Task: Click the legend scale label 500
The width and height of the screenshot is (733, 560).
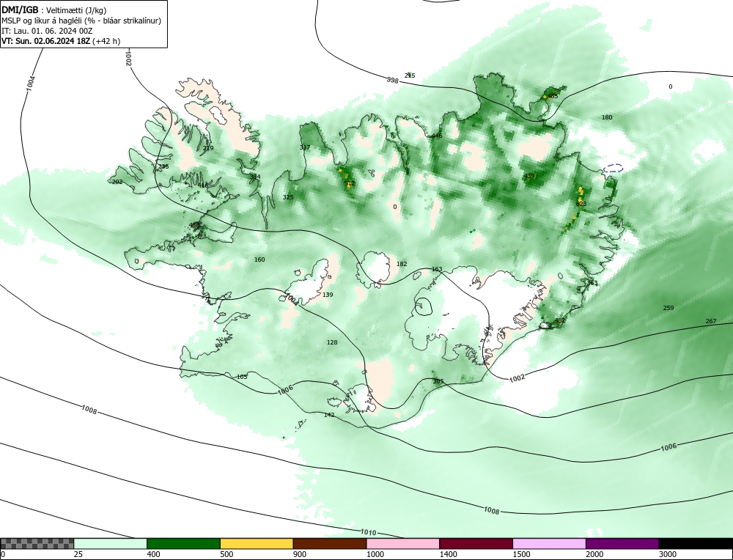Action: 226,554
